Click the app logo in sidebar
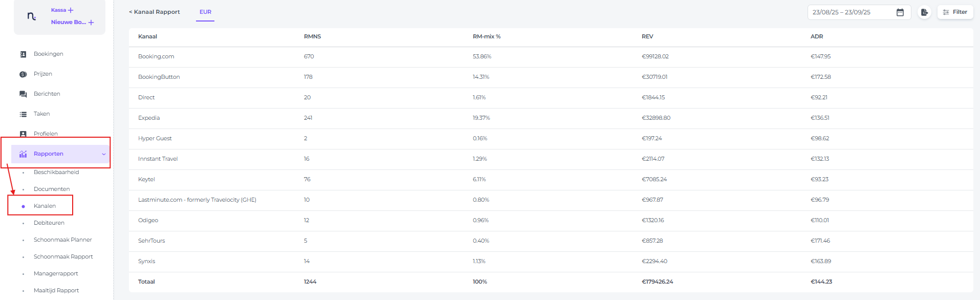980x300 pixels. 32,16
